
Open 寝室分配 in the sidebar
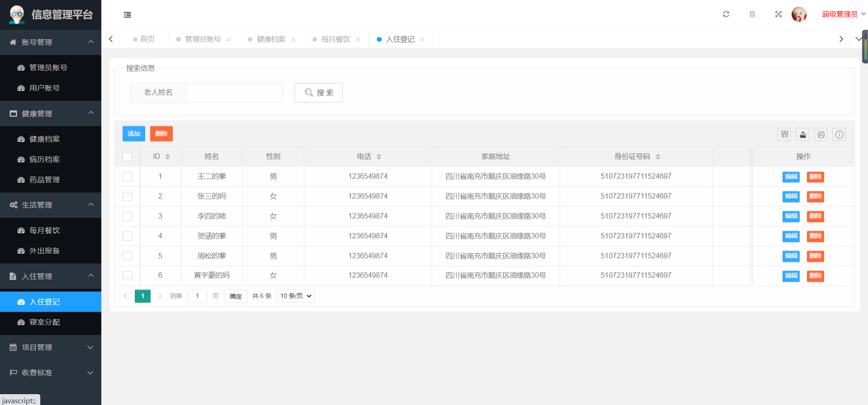[x=51, y=322]
